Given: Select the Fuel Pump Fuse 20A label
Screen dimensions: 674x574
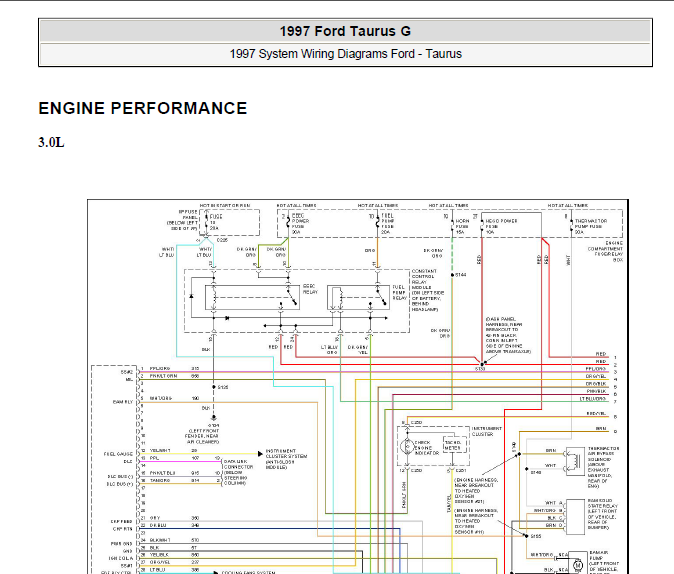Looking at the screenshot, I should coord(387,224).
